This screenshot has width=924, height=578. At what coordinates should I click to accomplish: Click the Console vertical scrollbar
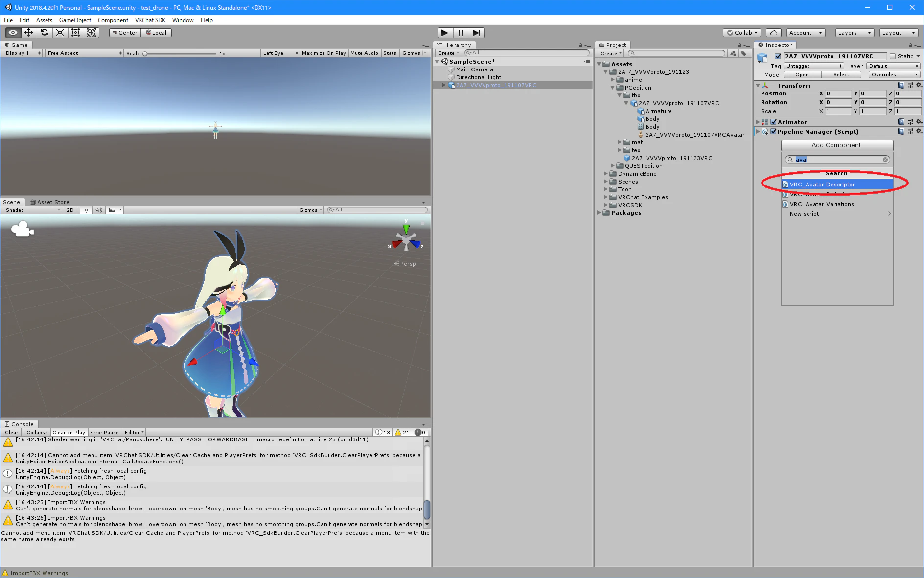click(427, 483)
